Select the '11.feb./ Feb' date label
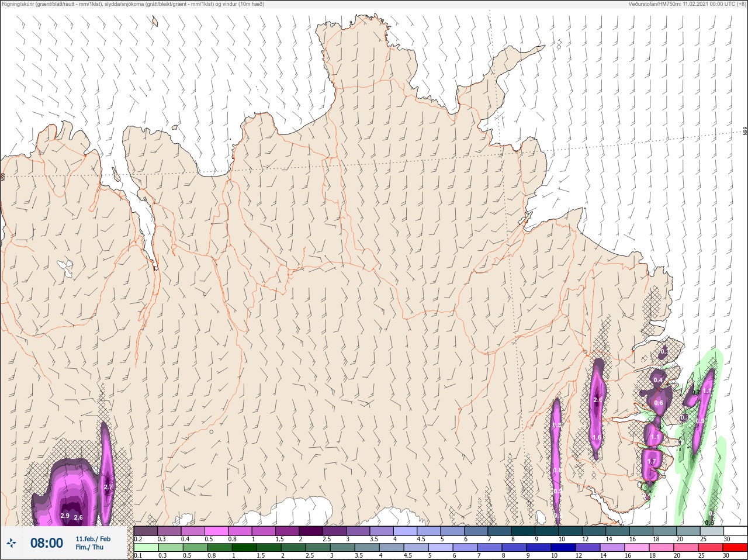 [93, 539]
